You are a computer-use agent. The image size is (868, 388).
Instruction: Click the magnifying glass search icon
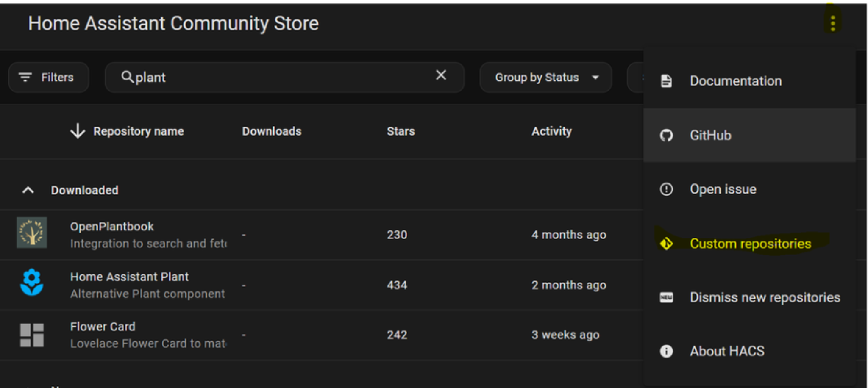point(127,77)
